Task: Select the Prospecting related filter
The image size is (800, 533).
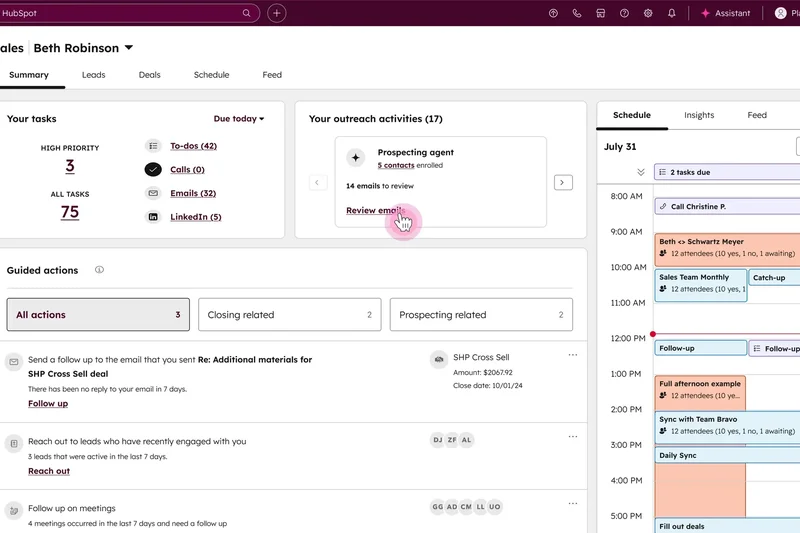Action: 481,315
